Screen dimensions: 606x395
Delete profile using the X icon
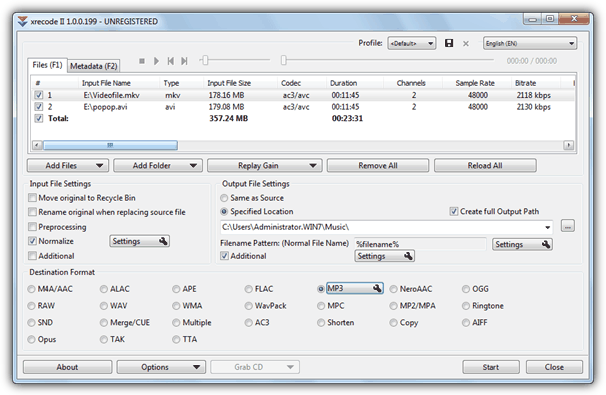pos(466,44)
